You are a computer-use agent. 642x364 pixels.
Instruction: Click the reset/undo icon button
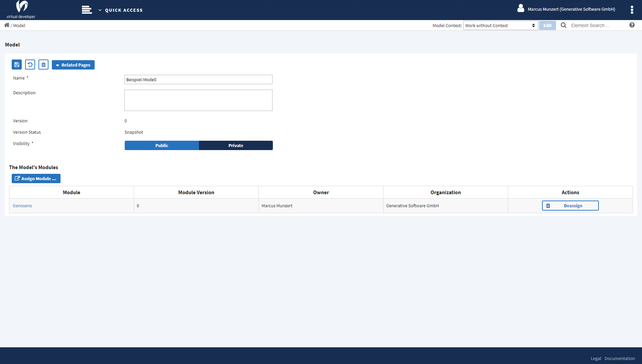30,65
